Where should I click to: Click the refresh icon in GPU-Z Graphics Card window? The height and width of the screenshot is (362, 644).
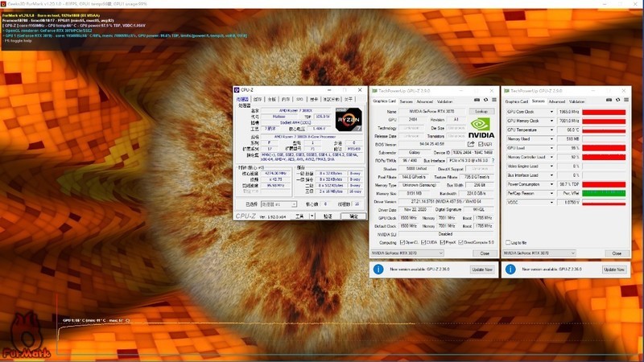click(x=485, y=100)
